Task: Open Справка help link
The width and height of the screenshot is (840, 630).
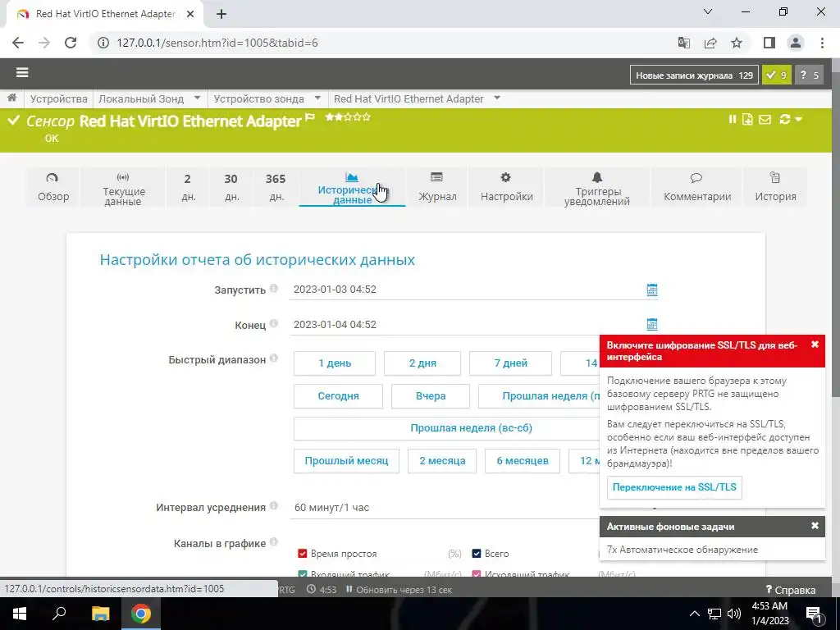Action: coord(790,590)
